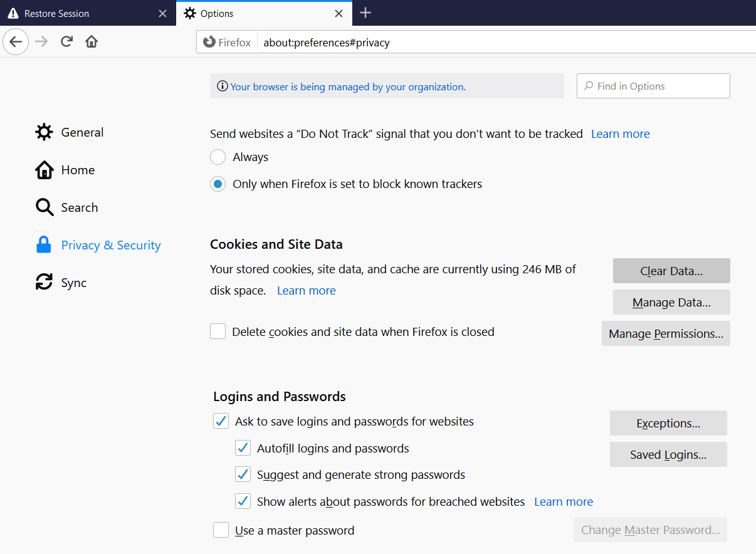756x554 pixels.
Task: Click the forward arrow navigation button
Action: (x=41, y=42)
